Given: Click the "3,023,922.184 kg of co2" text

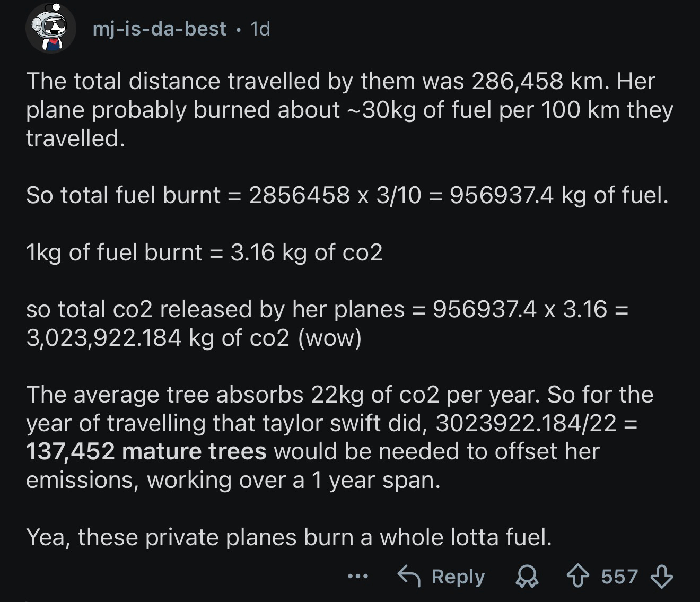Looking at the screenshot, I should [157, 338].
